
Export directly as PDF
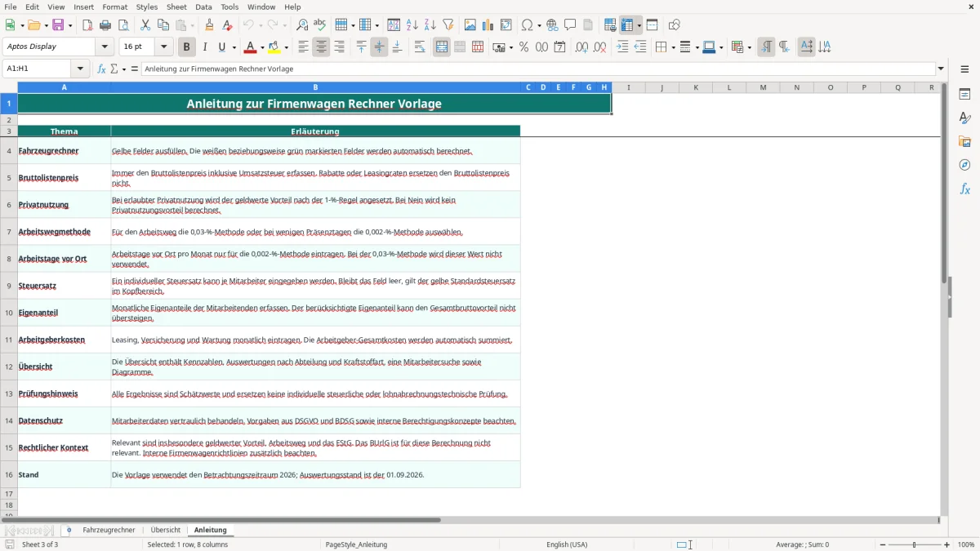87,25
